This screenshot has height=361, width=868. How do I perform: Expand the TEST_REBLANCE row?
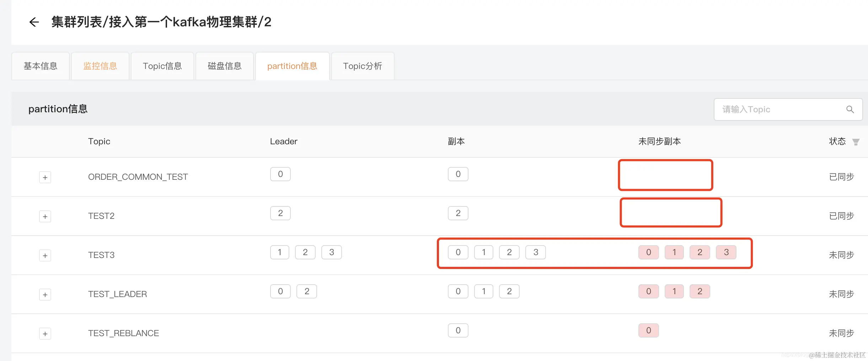[45, 334]
